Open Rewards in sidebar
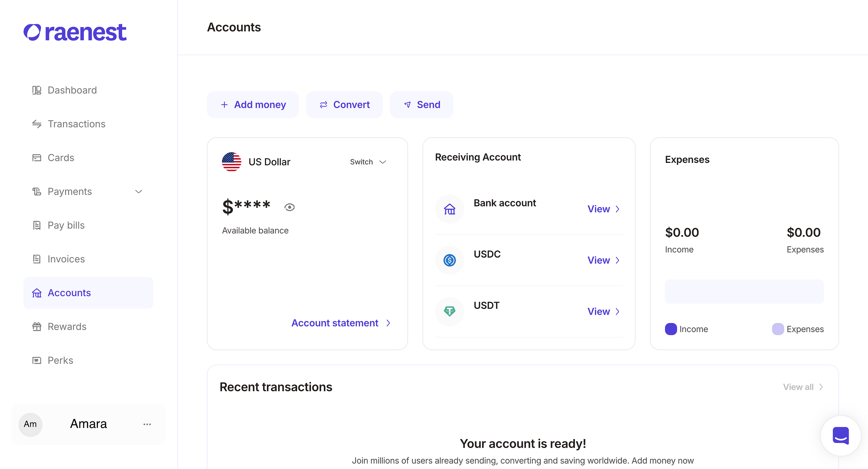868x469 pixels. coord(88,326)
